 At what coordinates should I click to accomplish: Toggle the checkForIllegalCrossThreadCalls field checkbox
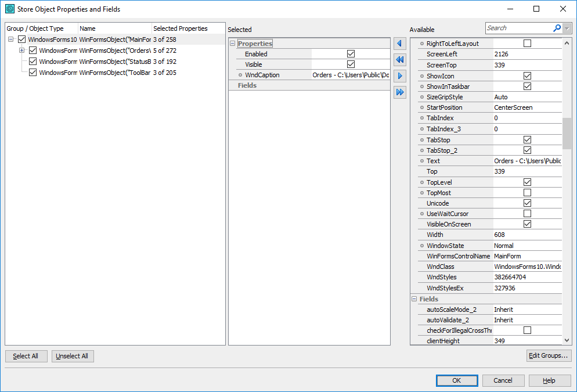pos(527,330)
